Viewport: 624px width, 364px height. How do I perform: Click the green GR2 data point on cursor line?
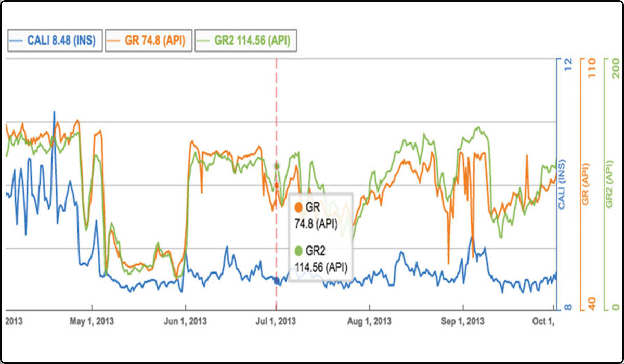click(276, 165)
